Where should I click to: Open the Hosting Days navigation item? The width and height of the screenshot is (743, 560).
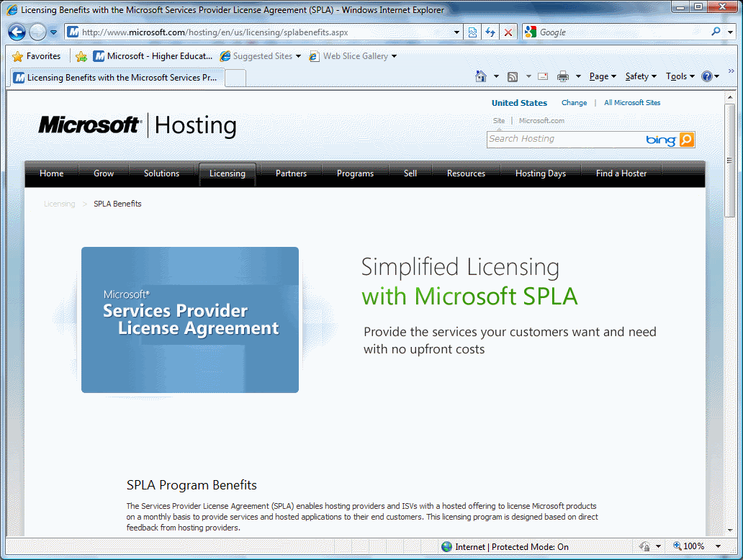pos(540,173)
